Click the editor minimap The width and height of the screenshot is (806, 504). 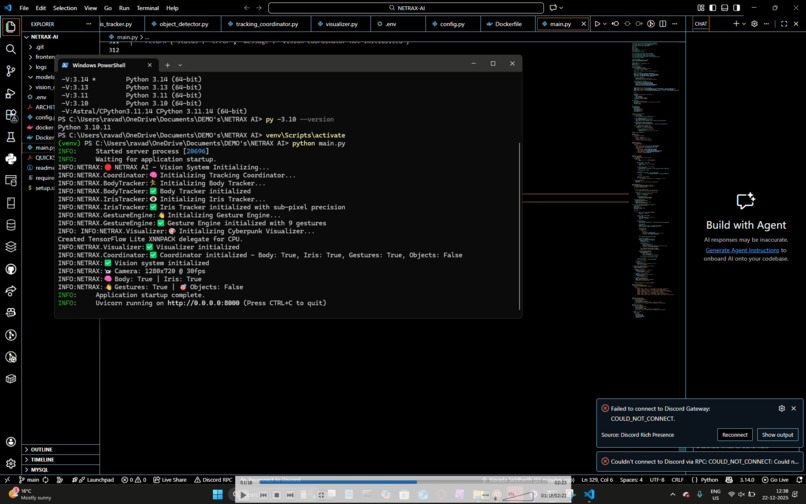[x=656, y=180]
